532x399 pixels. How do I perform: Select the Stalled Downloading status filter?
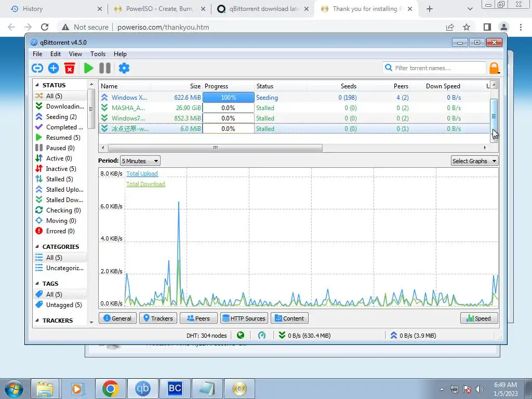coord(60,200)
